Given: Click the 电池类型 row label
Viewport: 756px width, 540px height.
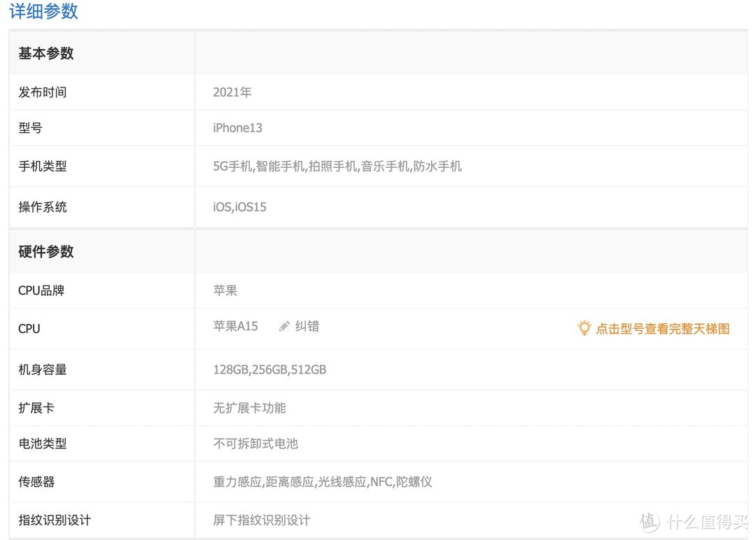Looking at the screenshot, I should (x=43, y=443).
